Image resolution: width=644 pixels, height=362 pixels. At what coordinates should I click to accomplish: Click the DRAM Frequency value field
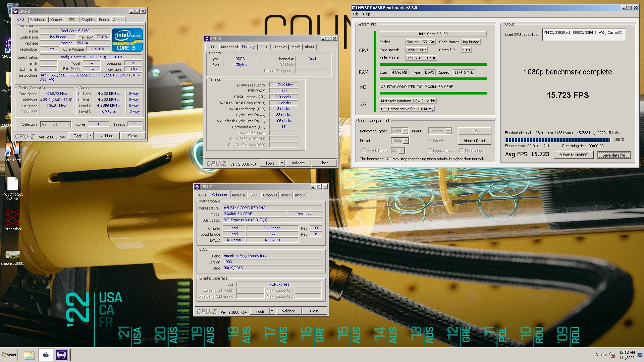[283, 85]
